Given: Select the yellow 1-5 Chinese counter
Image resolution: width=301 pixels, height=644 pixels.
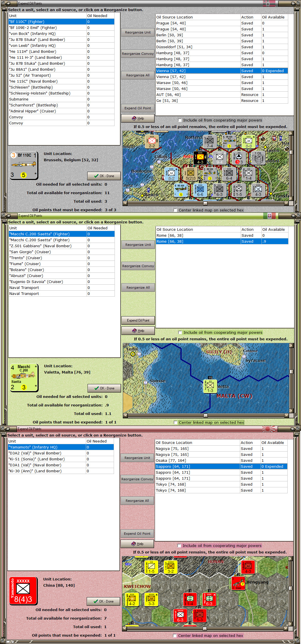Looking at the screenshot, I should click(x=151, y=567).
